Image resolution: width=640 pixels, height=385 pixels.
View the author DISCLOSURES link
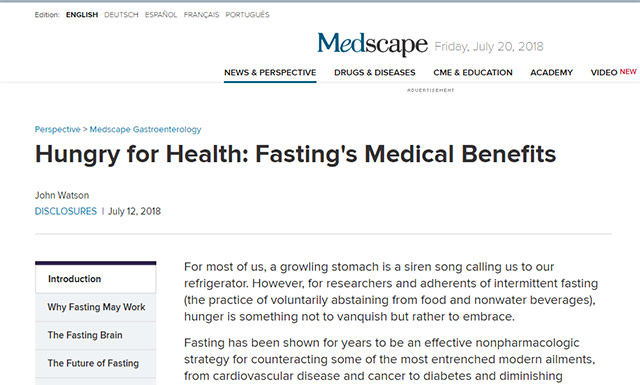[66, 211]
